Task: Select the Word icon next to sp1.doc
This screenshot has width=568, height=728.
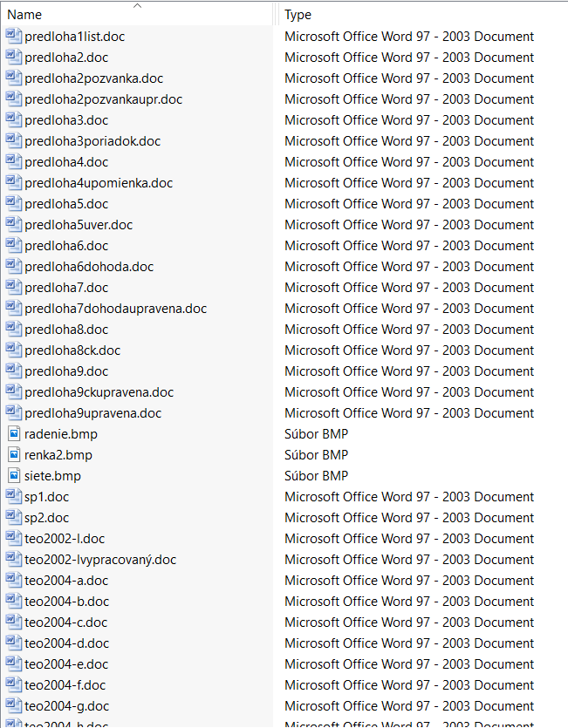Action: click(14, 496)
